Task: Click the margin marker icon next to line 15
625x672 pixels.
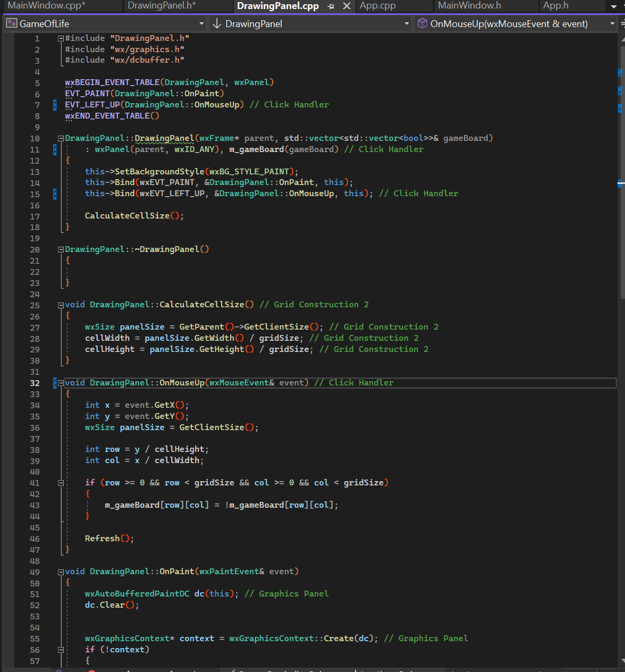Action: pos(54,193)
